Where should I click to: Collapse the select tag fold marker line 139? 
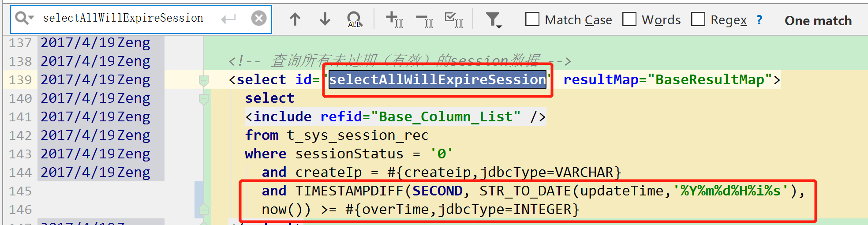(x=204, y=81)
